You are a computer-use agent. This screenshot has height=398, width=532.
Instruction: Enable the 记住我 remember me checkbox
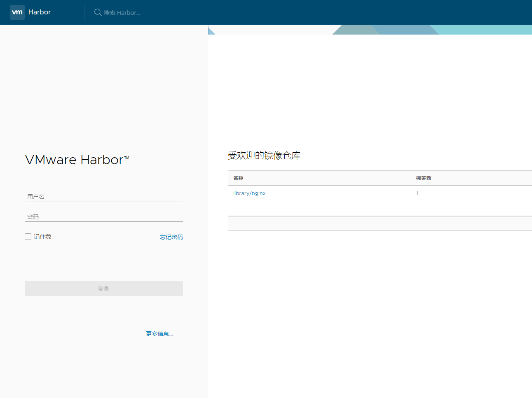click(28, 237)
